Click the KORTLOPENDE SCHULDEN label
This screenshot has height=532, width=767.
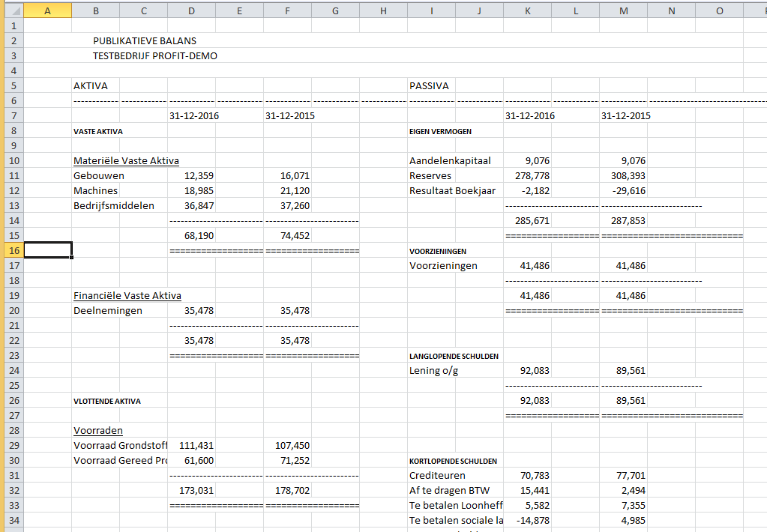click(453, 461)
